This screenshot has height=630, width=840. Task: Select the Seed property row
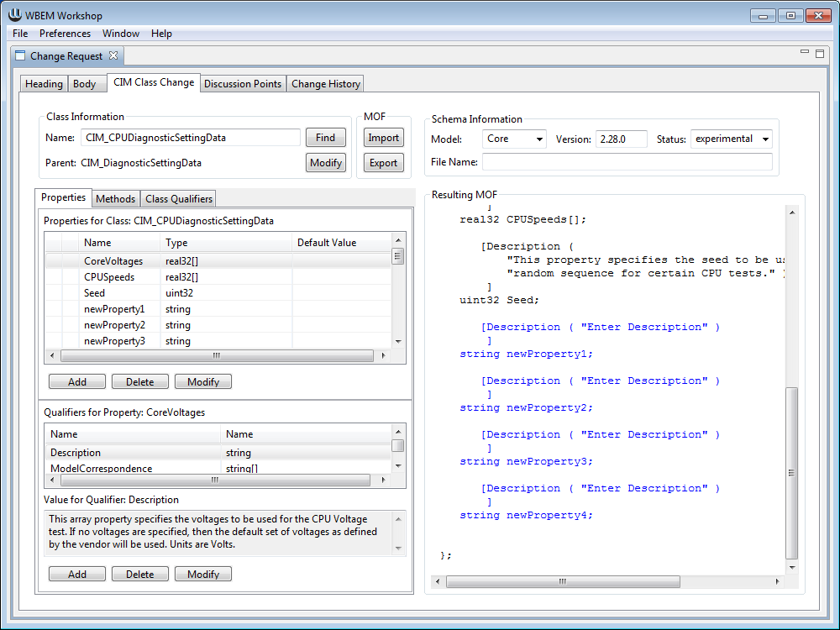pos(218,293)
